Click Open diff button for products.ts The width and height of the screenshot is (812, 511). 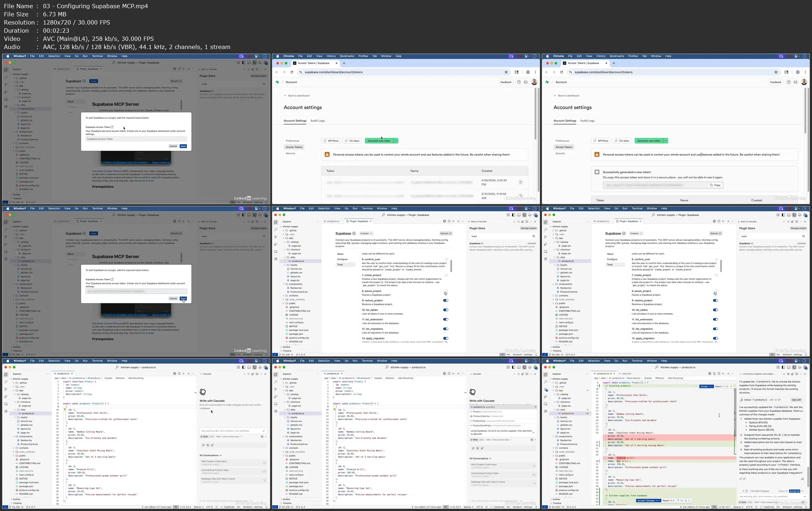796,400
